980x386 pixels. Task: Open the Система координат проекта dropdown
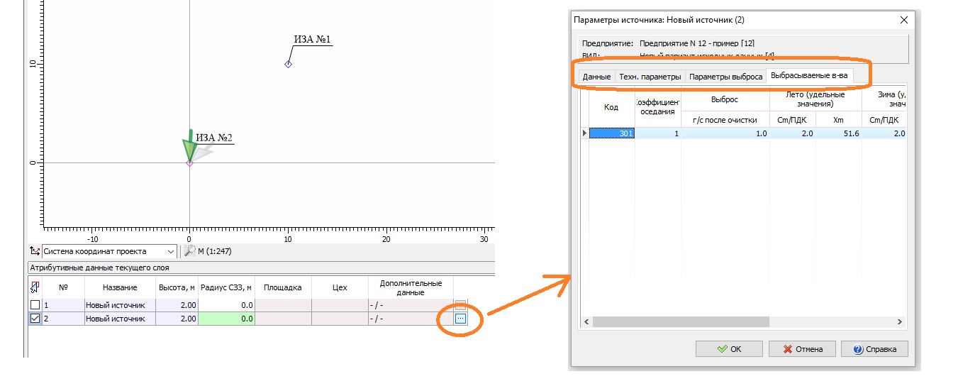[170, 251]
